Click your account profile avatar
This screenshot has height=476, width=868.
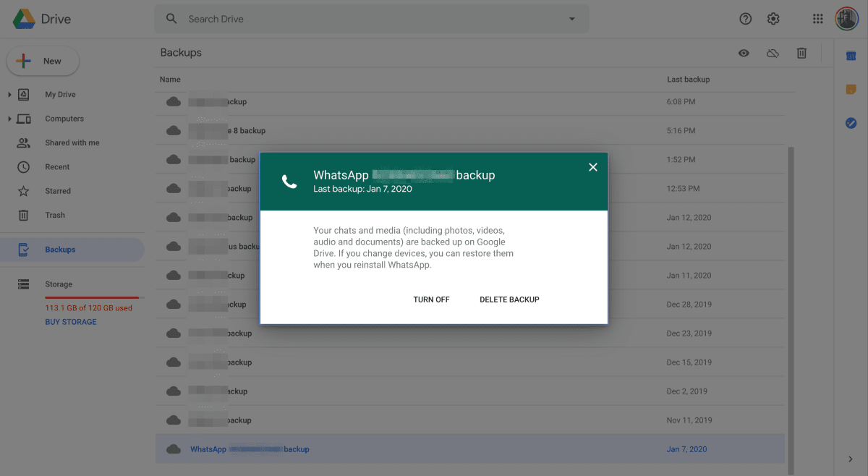coord(846,18)
